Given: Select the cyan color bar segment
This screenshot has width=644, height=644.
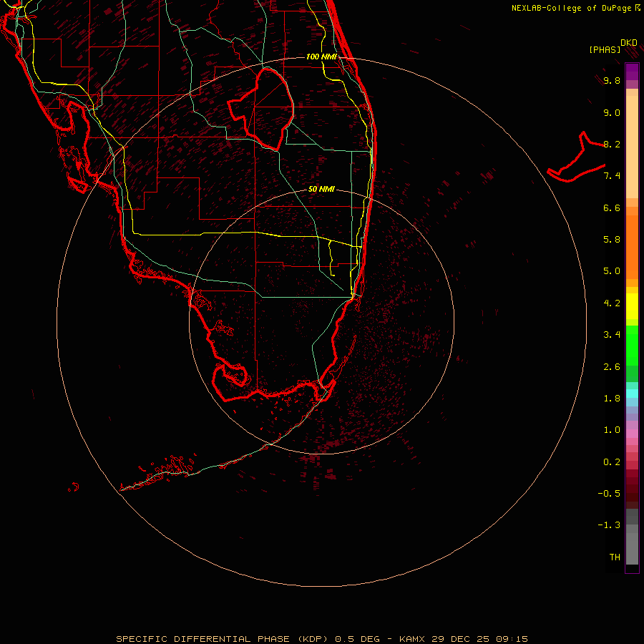Looking at the screenshot, I should point(632,394).
